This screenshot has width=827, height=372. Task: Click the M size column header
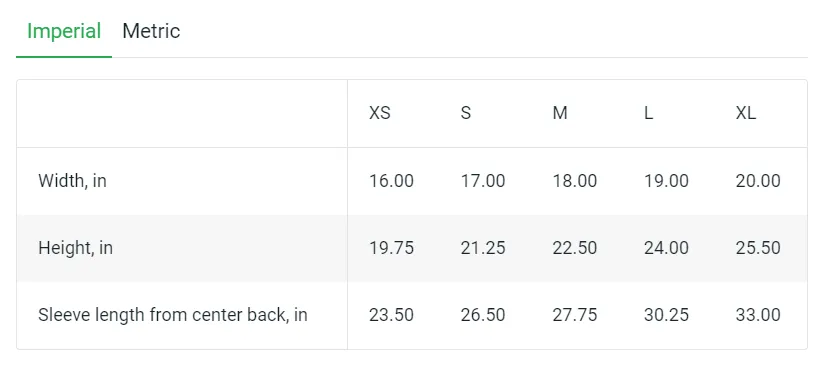pos(560,113)
